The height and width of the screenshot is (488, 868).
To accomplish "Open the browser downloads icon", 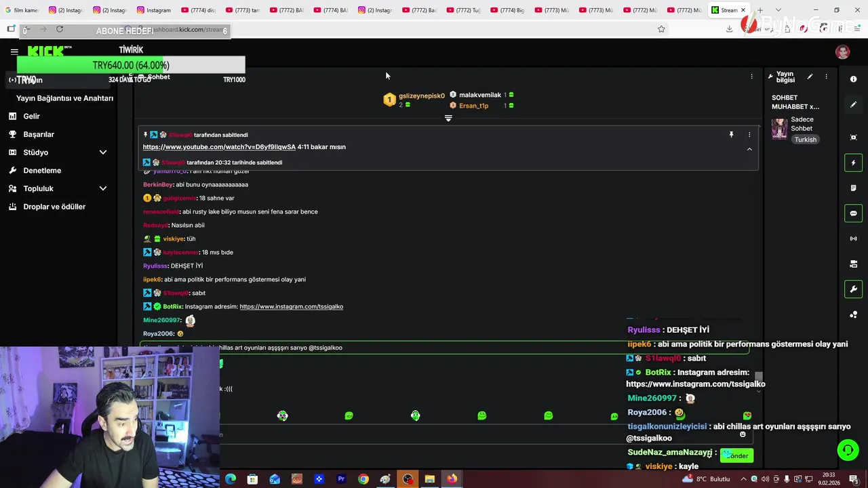I will pos(729,28).
